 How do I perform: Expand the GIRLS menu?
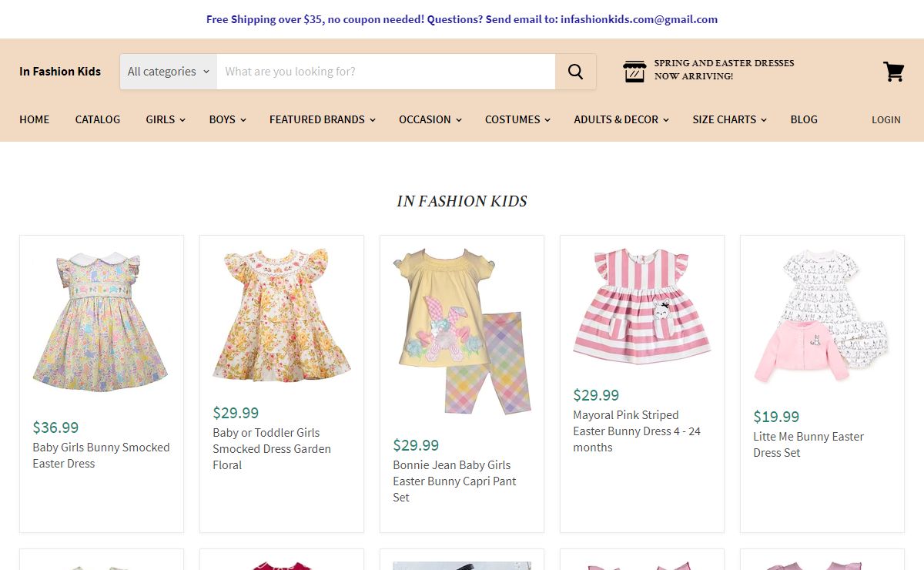coord(166,119)
